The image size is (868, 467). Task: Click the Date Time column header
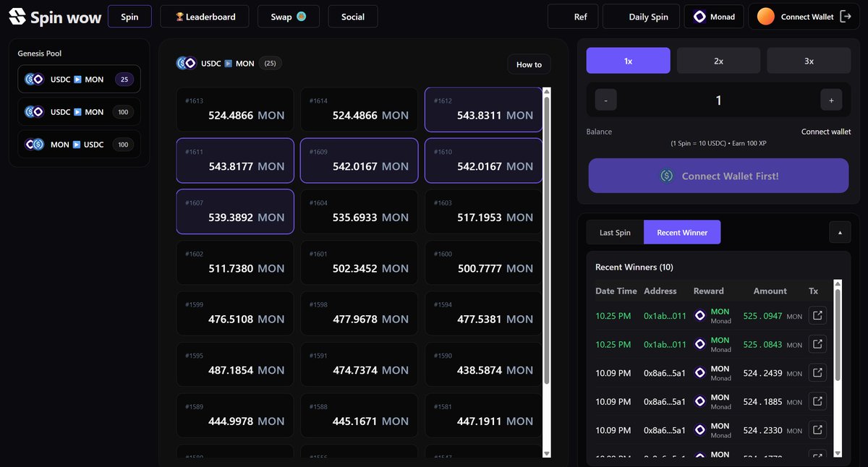[616, 291]
